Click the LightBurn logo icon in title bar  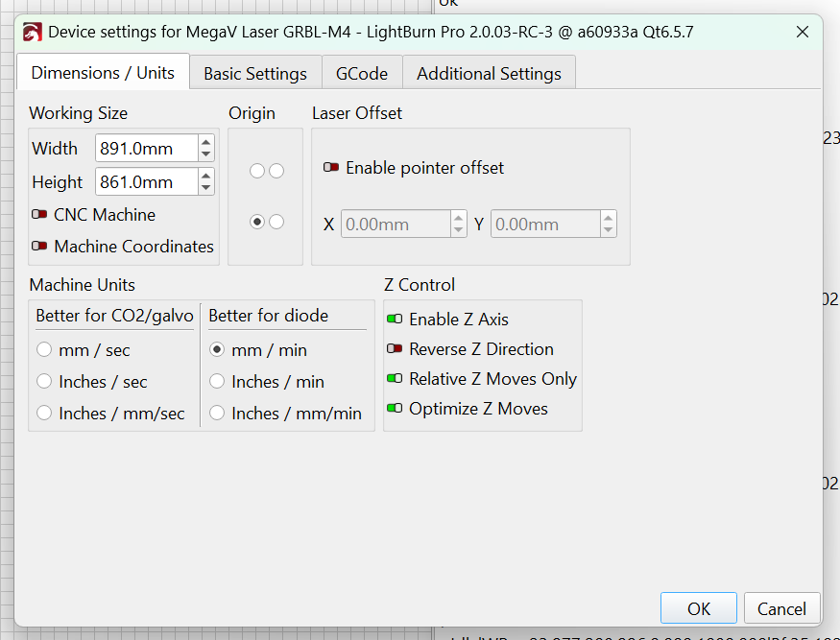tap(32, 32)
